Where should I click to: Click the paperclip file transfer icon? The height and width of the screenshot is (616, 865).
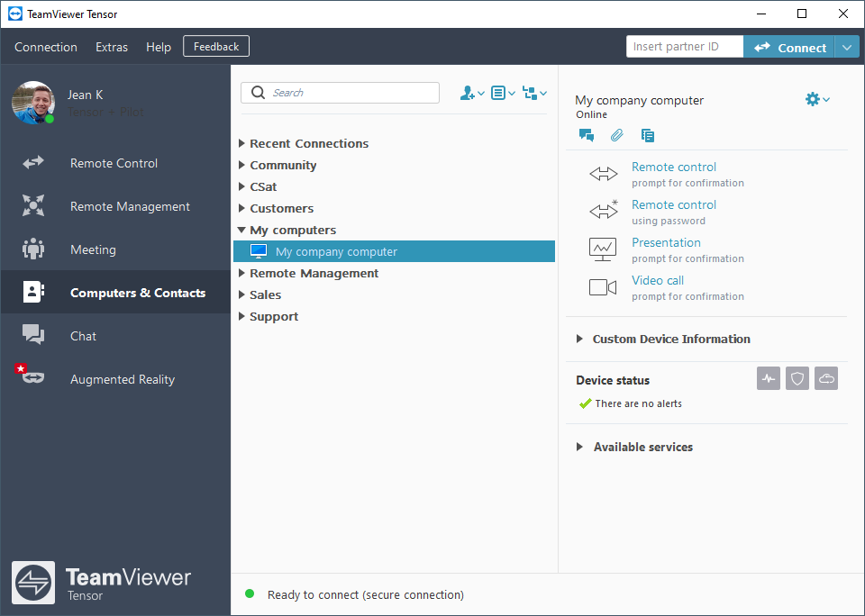pyautogui.click(x=616, y=135)
